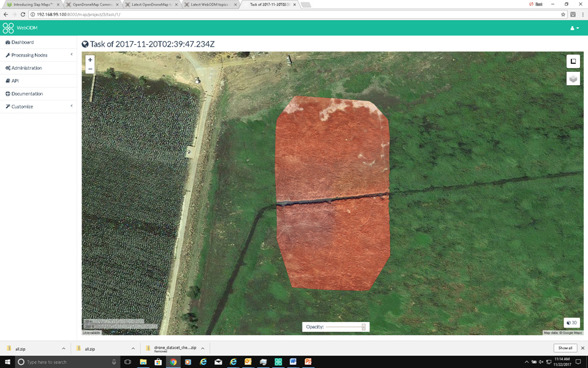
Task: Switch to the 3D view
Action: click(571, 322)
